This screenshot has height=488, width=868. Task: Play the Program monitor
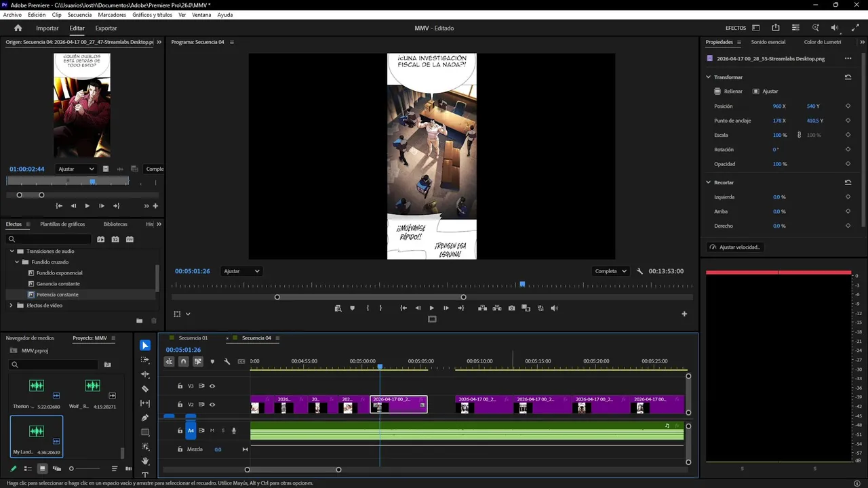(x=431, y=308)
